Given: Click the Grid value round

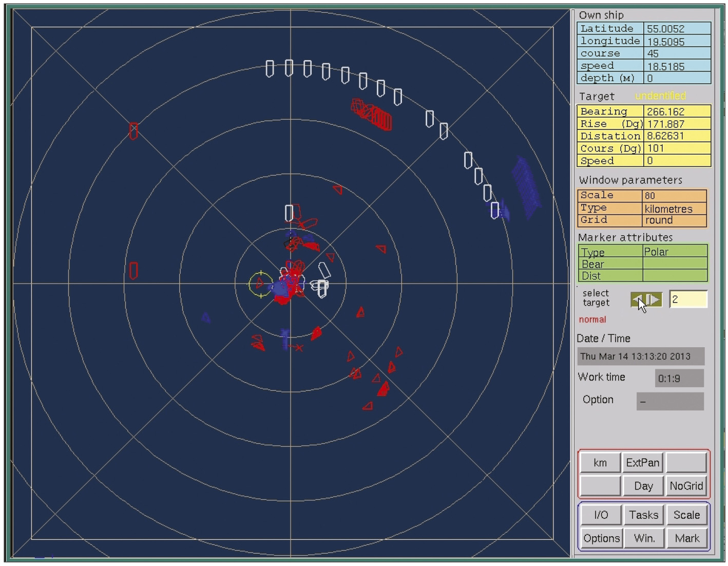Looking at the screenshot, I should (674, 220).
